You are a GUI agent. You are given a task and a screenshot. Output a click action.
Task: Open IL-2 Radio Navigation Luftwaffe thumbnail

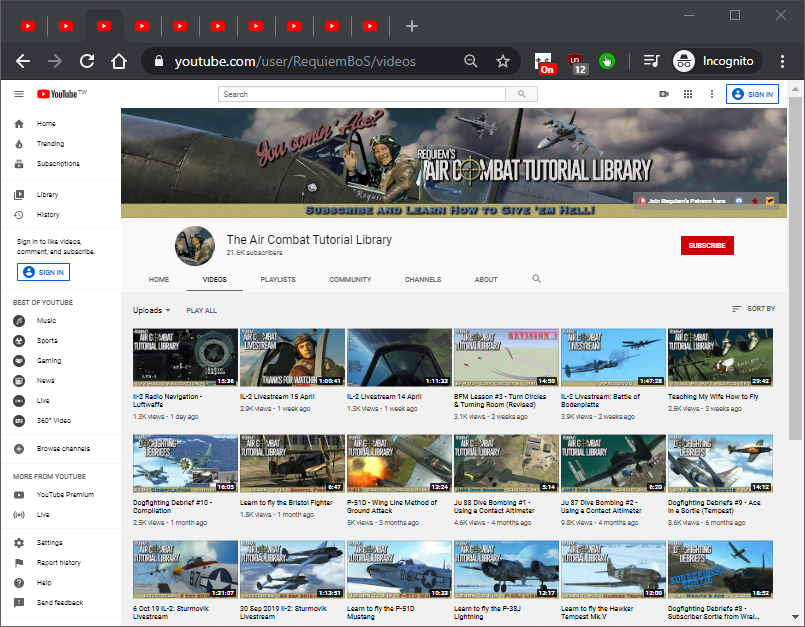point(185,357)
